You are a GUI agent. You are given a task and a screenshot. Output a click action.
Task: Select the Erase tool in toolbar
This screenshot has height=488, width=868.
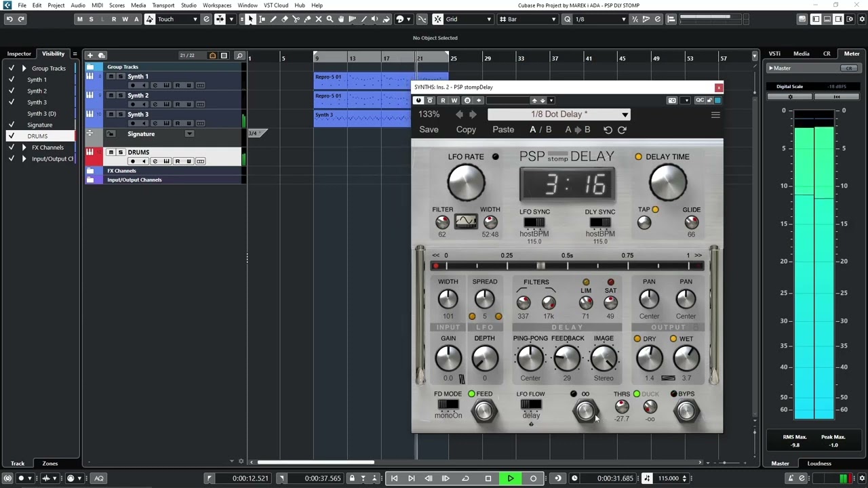285,19
